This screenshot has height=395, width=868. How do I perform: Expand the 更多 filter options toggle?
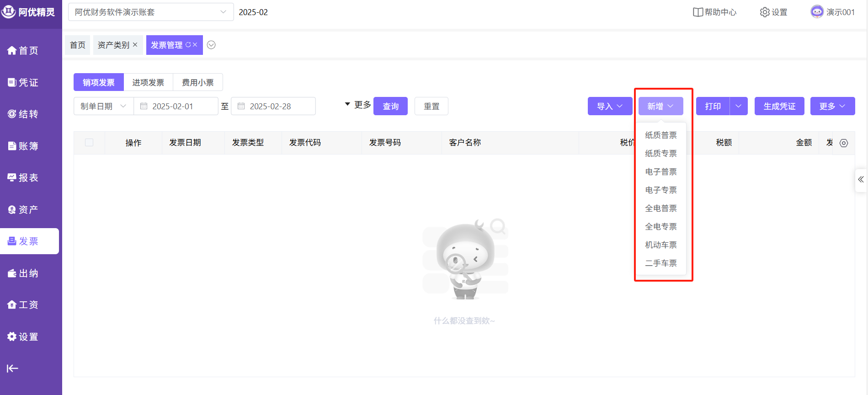(x=357, y=105)
